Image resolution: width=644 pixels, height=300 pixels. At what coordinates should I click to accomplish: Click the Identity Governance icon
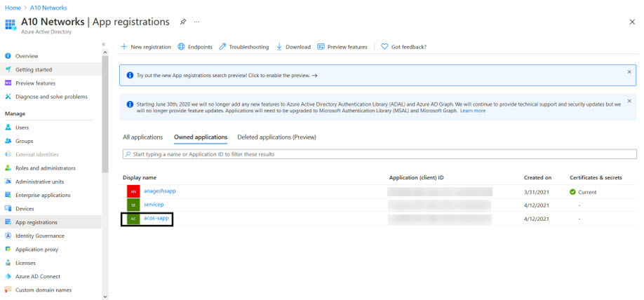8,236
